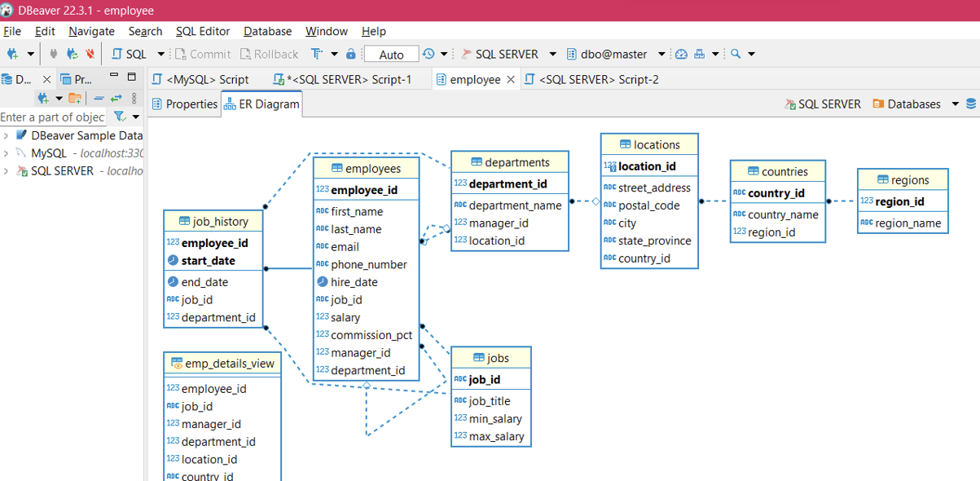Open the SQL button dropdown arrow
Screen dimensions: 980x481
point(160,55)
